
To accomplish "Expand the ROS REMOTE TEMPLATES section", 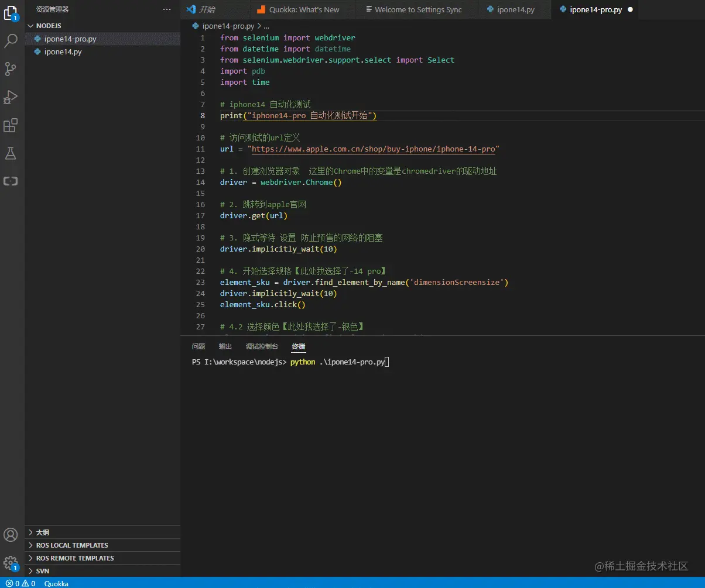I will click(102, 558).
